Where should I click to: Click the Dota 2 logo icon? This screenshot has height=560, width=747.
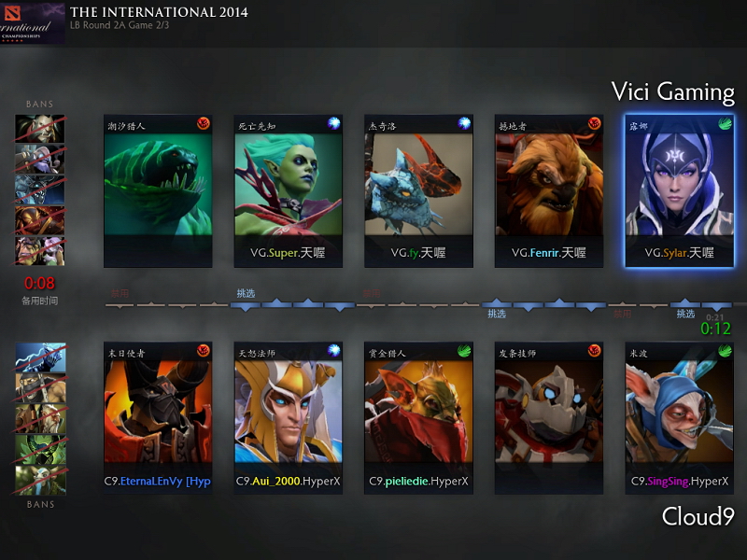pyautogui.click(x=11, y=12)
